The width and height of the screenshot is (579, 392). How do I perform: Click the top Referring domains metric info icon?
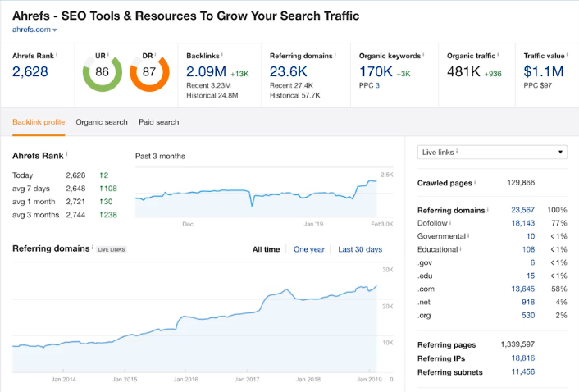(335, 54)
